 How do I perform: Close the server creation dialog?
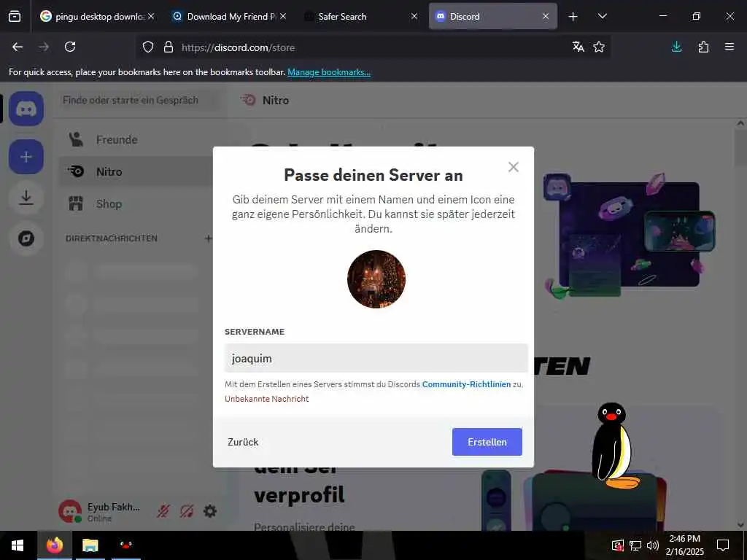click(x=513, y=167)
